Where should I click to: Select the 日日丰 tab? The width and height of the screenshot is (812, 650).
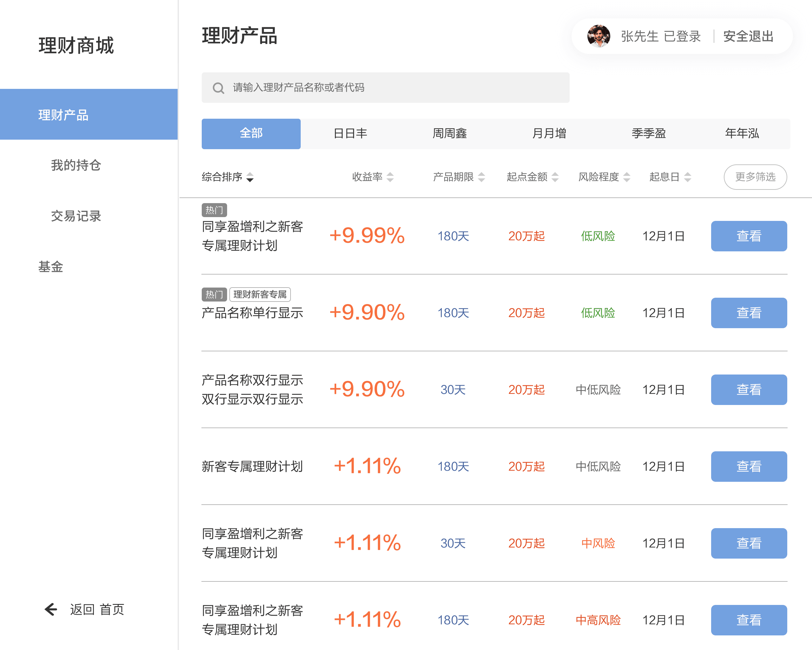350,133
